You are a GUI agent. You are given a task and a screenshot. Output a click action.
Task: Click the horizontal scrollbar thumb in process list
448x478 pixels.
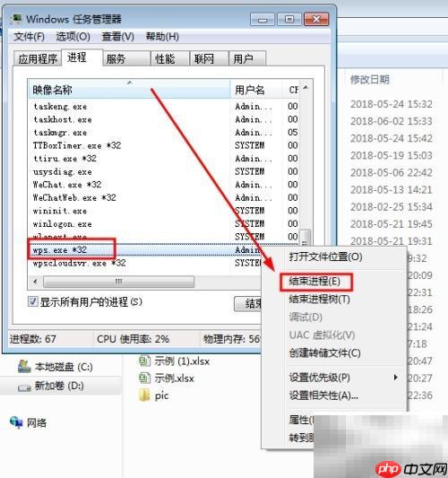(119, 282)
